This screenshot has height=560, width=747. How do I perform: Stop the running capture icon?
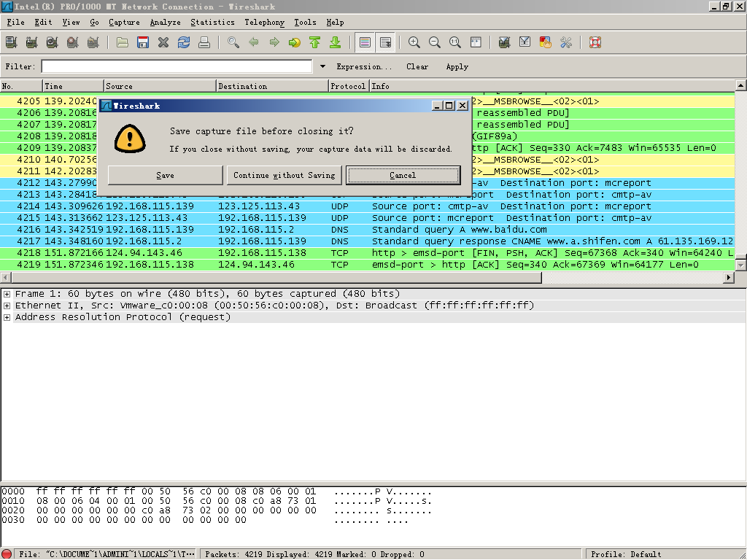(x=73, y=42)
